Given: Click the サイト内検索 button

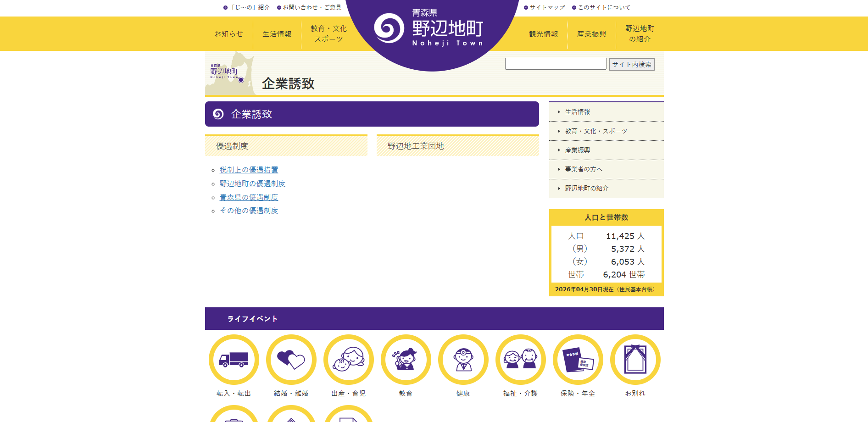Looking at the screenshot, I should (632, 64).
